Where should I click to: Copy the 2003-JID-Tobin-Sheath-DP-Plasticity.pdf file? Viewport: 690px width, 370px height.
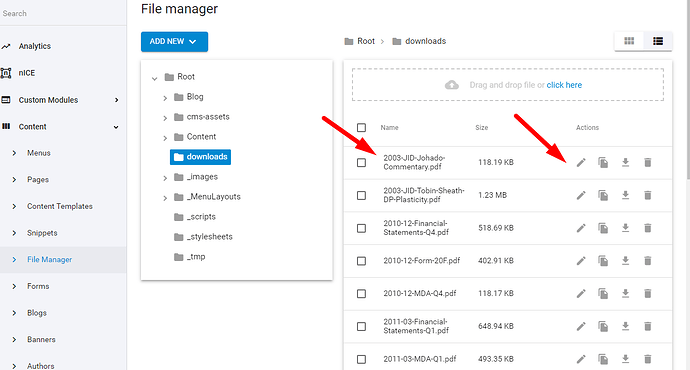603,195
